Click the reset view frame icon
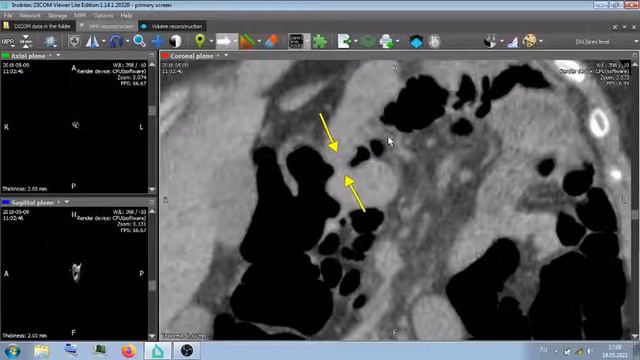Viewport: 640px width, 360px height. click(x=74, y=41)
